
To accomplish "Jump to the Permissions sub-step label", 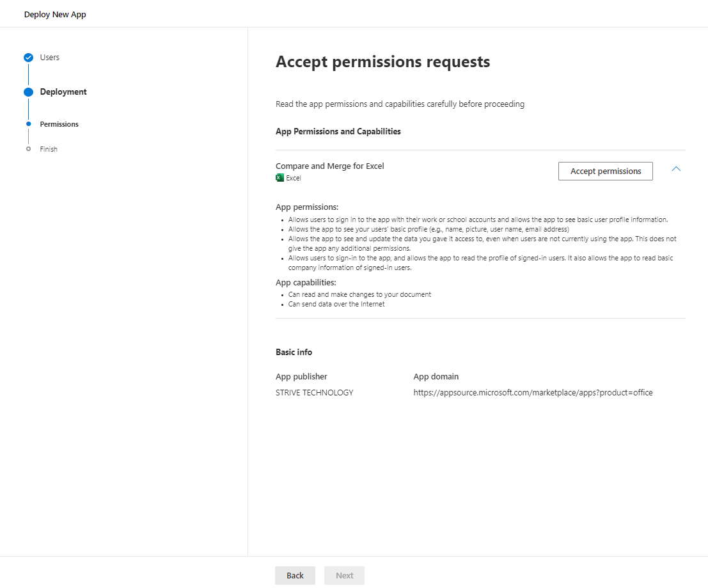I will pyautogui.click(x=59, y=123).
